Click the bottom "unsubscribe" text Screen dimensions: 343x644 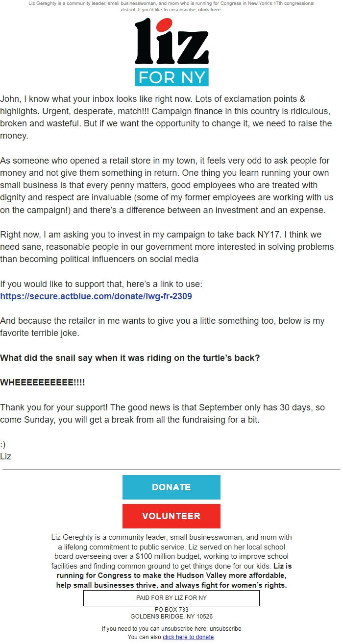coord(225,628)
